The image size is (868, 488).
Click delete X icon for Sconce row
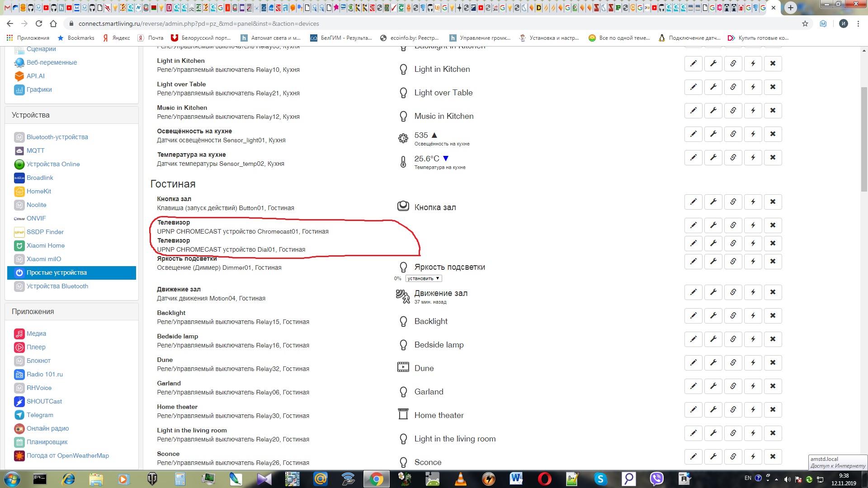pos(773,457)
